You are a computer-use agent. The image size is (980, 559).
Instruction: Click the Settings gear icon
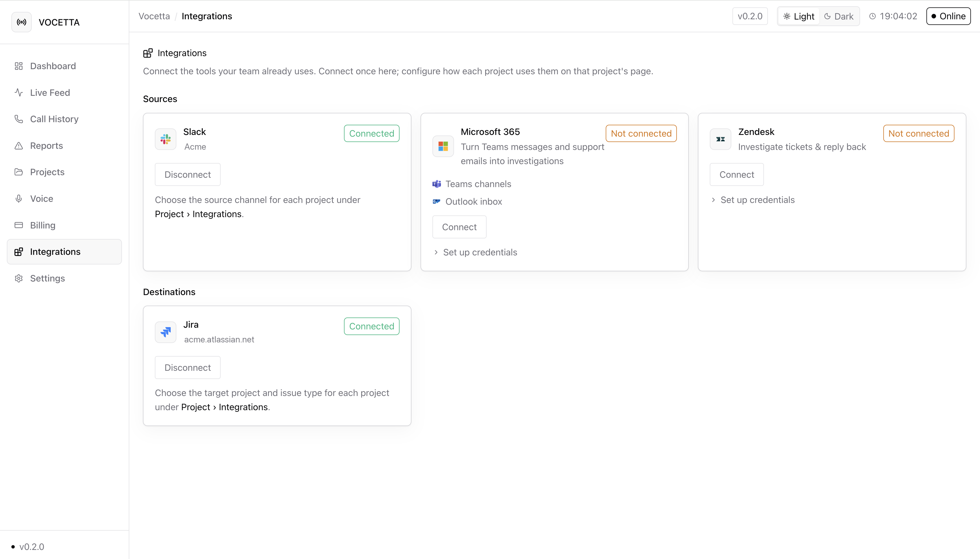pyautogui.click(x=18, y=278)
